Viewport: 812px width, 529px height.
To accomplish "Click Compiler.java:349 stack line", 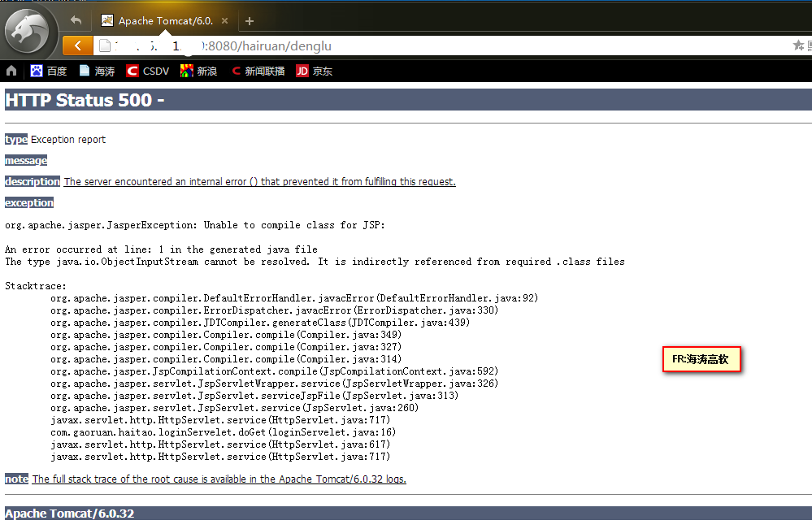I will point(226,335).
